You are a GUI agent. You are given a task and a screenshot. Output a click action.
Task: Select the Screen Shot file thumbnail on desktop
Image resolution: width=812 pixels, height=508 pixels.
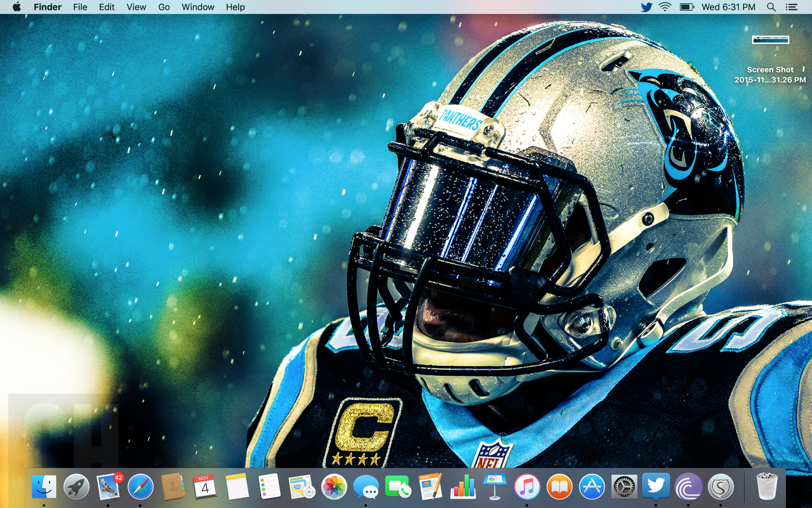pyautogui.click(x=770, y=40)
